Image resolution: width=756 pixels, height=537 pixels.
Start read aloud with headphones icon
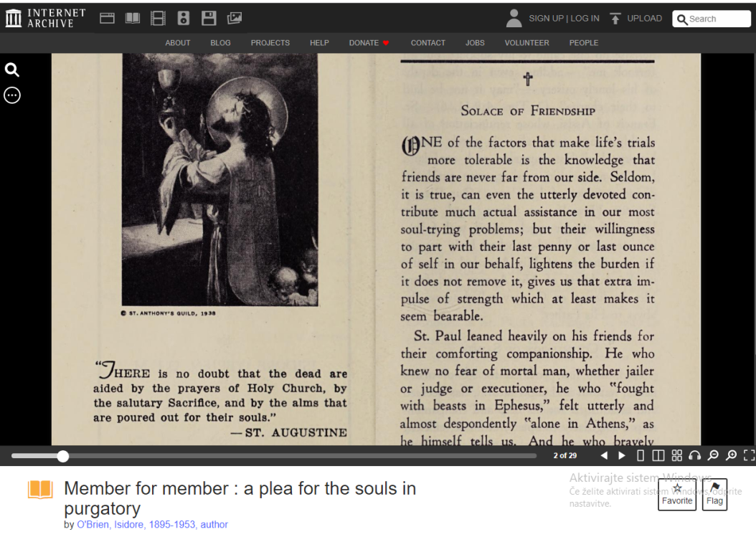(695, 455)
